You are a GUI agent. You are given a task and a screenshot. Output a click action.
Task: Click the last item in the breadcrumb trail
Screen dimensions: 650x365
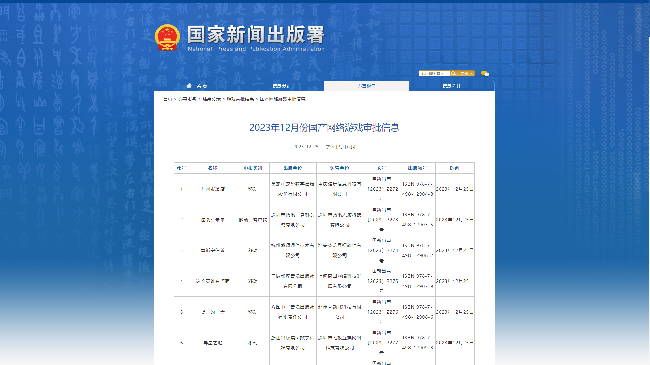point(283,99)
